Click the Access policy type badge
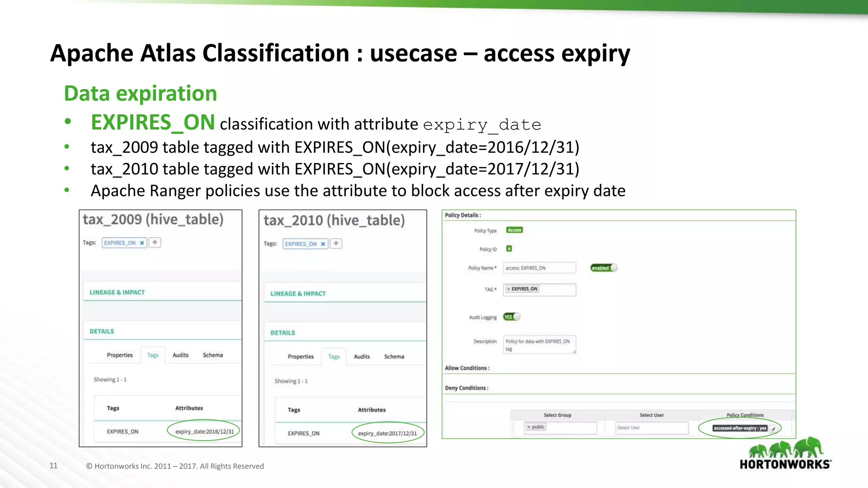Viewport: 868px width, 488px height. 514,230
